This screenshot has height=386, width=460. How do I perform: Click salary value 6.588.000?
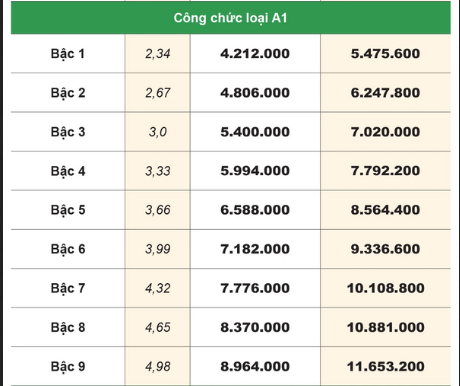click(x=255, y=210)
